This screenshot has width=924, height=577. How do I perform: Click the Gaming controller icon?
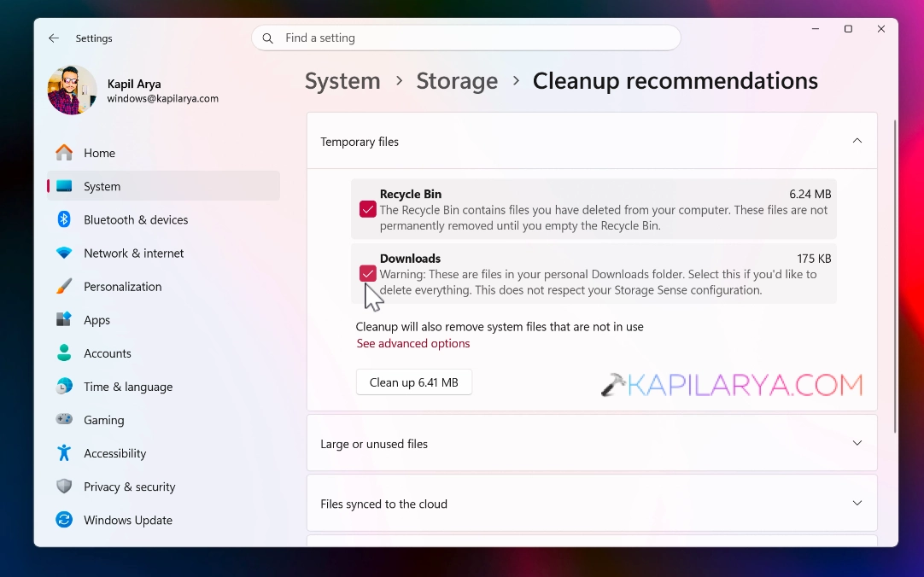[x=64, y=420]
